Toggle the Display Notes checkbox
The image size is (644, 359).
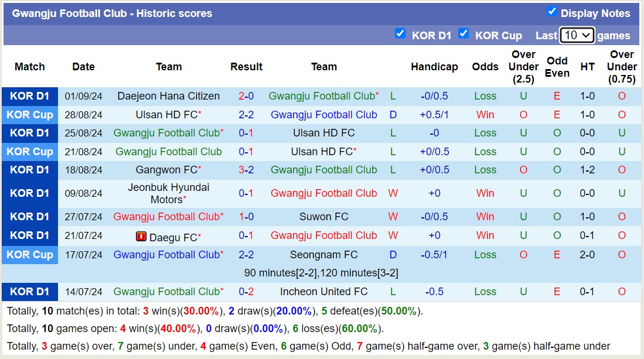tap(551, 12)
